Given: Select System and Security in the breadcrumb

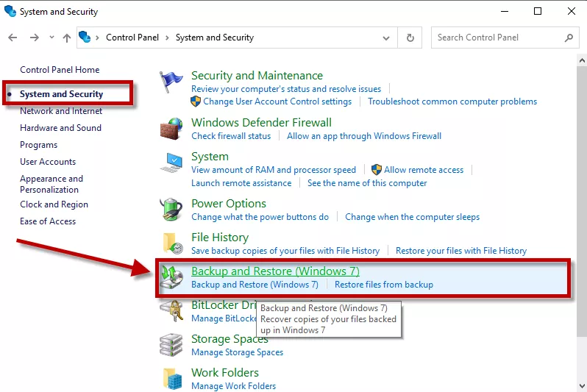Looking at the screenshot, I should coord(215,38).
